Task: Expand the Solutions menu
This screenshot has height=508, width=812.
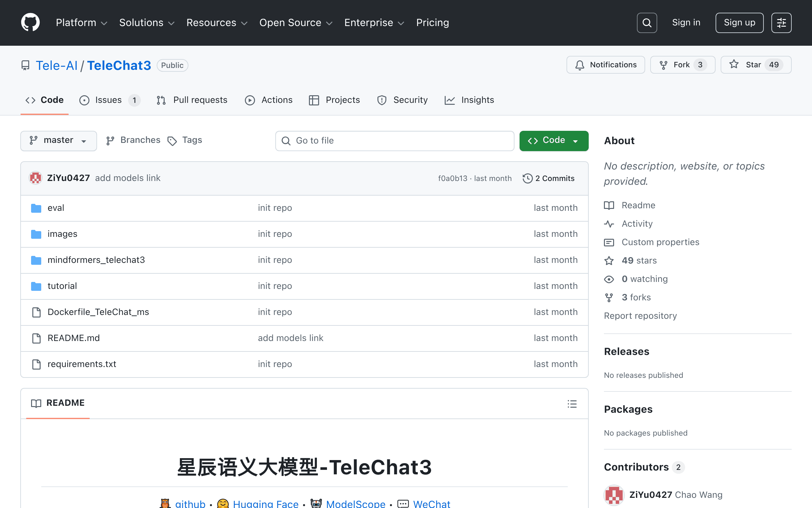Action: [x=147, y=23]
